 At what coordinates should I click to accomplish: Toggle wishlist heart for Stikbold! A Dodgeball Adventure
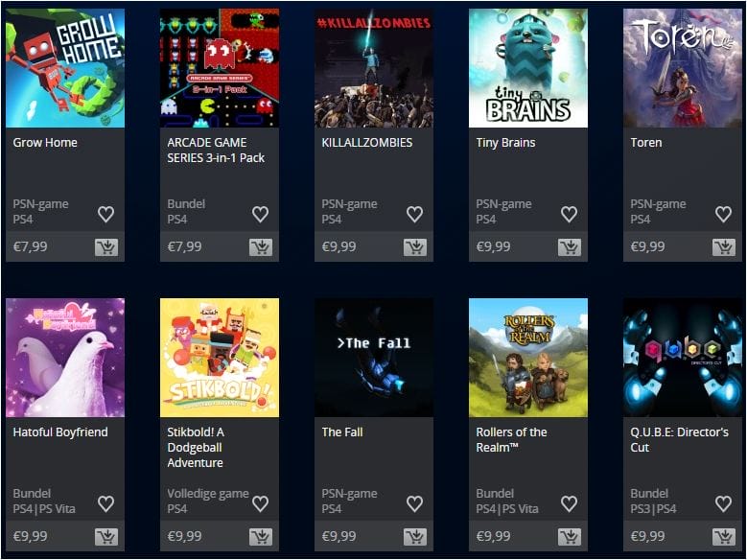tap(260, 503)
